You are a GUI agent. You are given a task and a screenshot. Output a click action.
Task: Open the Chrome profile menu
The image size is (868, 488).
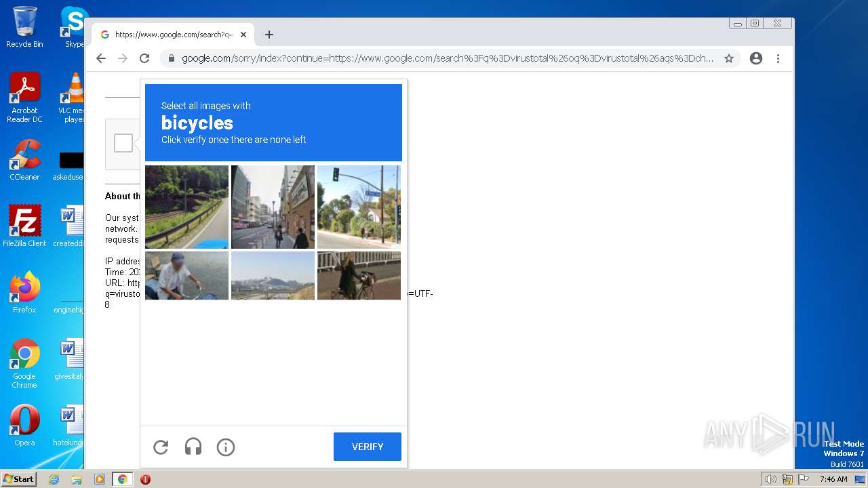[756, 58]
